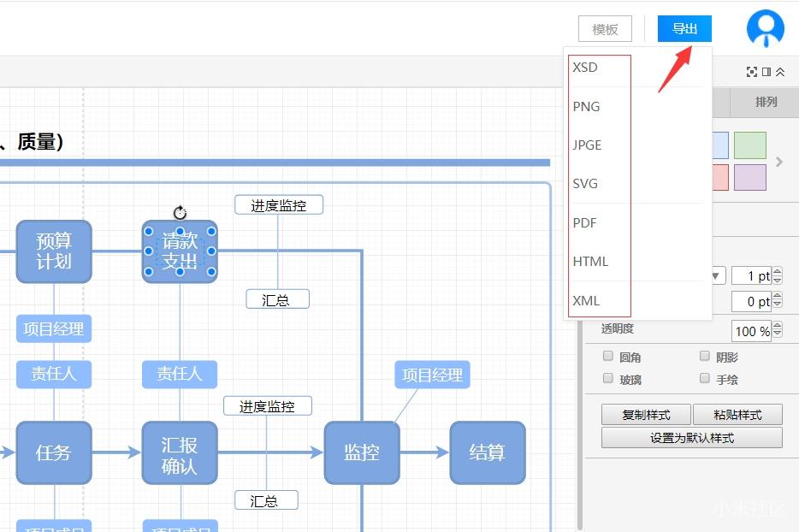Export diagram as XML

coord(586,301)
